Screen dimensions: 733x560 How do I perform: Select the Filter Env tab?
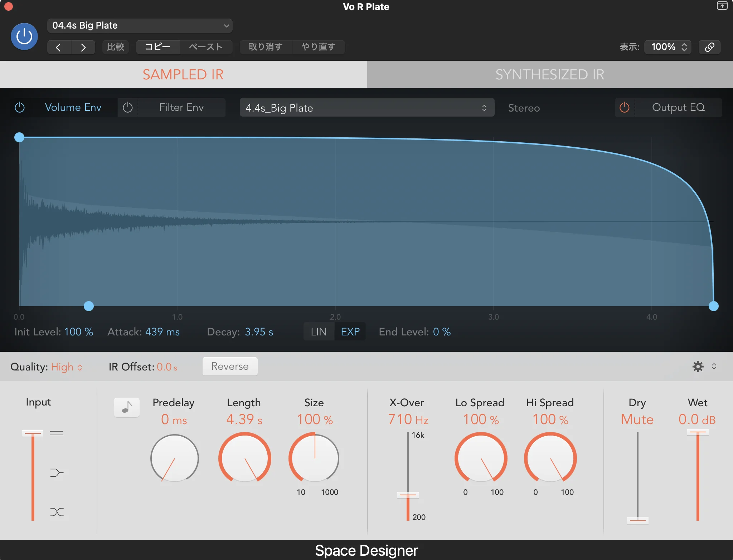(181, 108)
